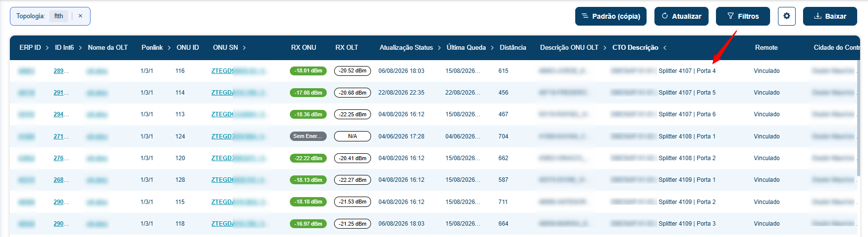Open the ID Int6 link starting 294
The image size is (868, 237).
[x=61, y=114]
